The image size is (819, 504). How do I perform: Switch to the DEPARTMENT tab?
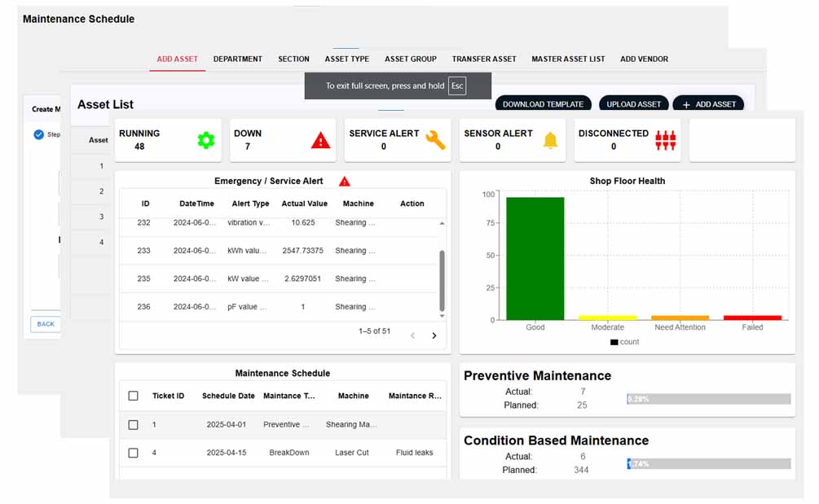[x=238, y=59]
